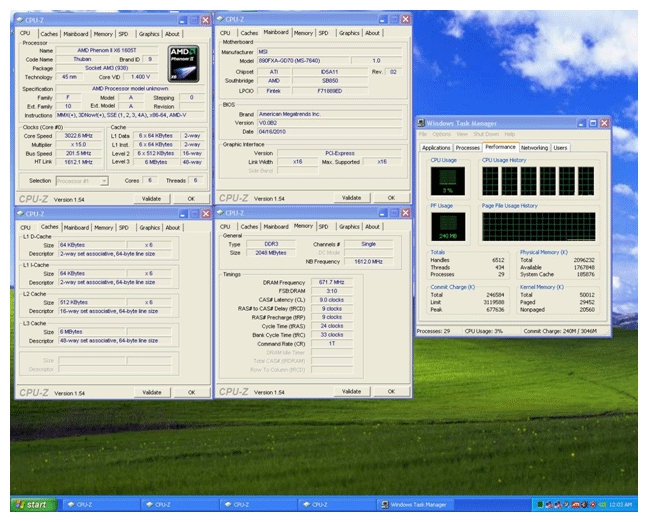Open Caches tab in the top-left CPU-Z window
The height and width of the screenshot is (522, 648).
[x=49, y=34]
